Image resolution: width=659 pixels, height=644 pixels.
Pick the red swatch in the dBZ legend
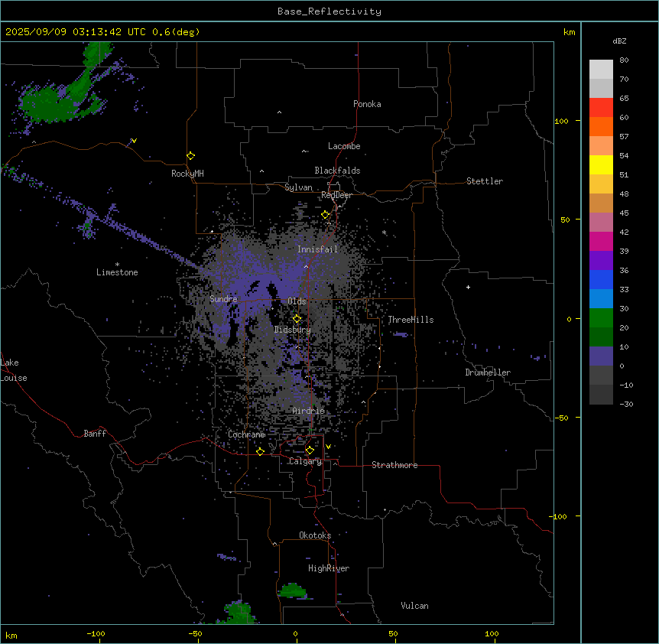(601, 107)
